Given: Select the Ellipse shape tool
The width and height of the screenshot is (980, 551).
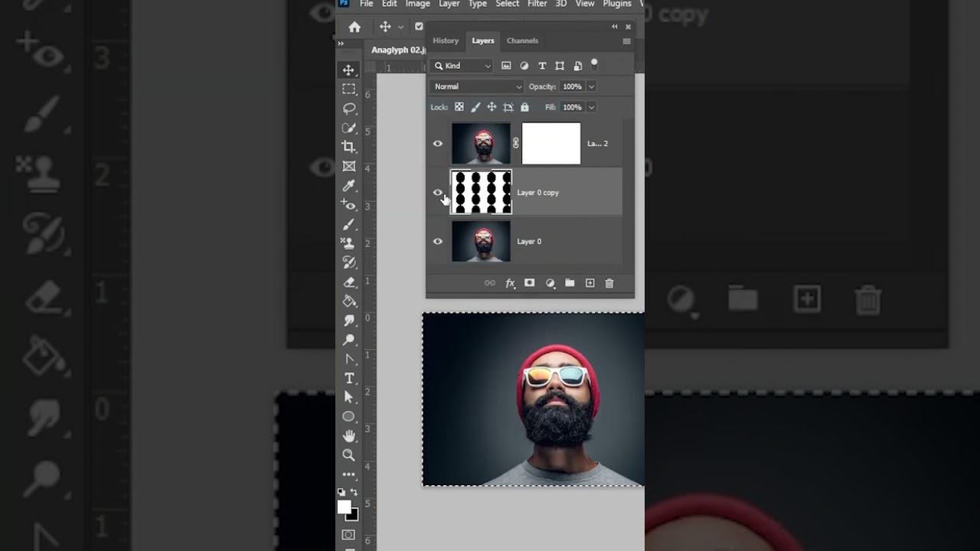Looking at the screenshot, I should [x=348, y=416].
